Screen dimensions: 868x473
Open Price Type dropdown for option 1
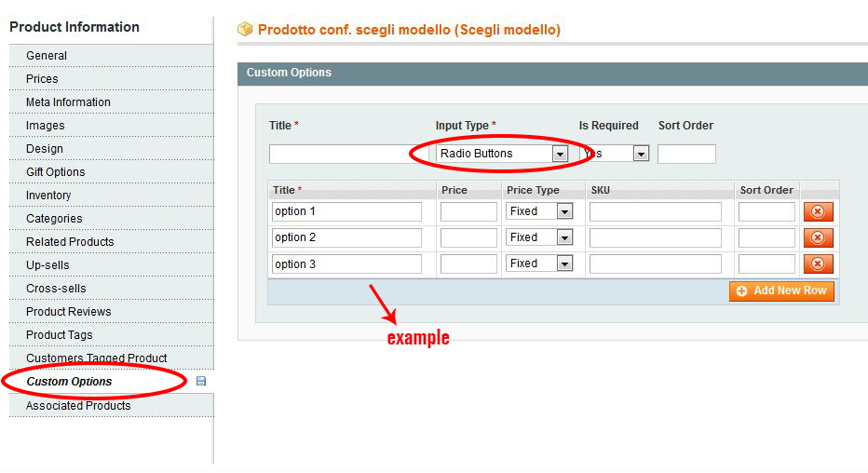click(x=539, y=212)
